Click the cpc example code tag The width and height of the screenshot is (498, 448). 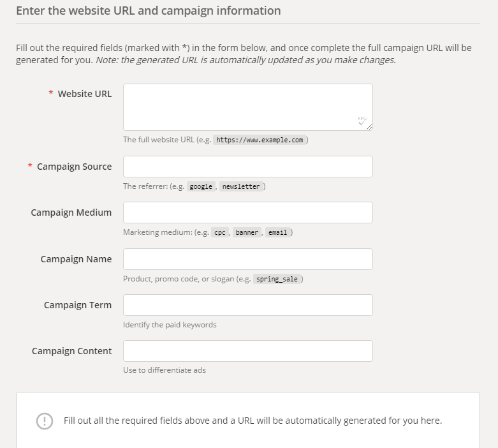click(220, 232)
